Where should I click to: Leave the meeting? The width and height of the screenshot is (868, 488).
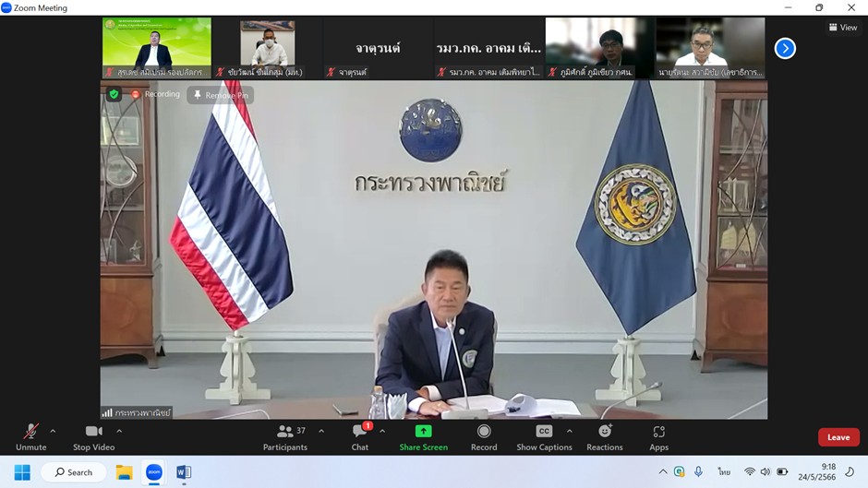838,437
